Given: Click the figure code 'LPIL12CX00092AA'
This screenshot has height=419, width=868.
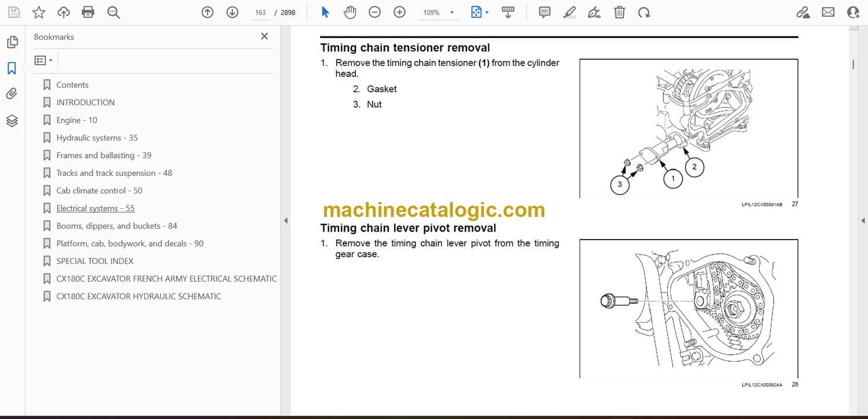Looking at the screenshot, I should tap(762, 385).
